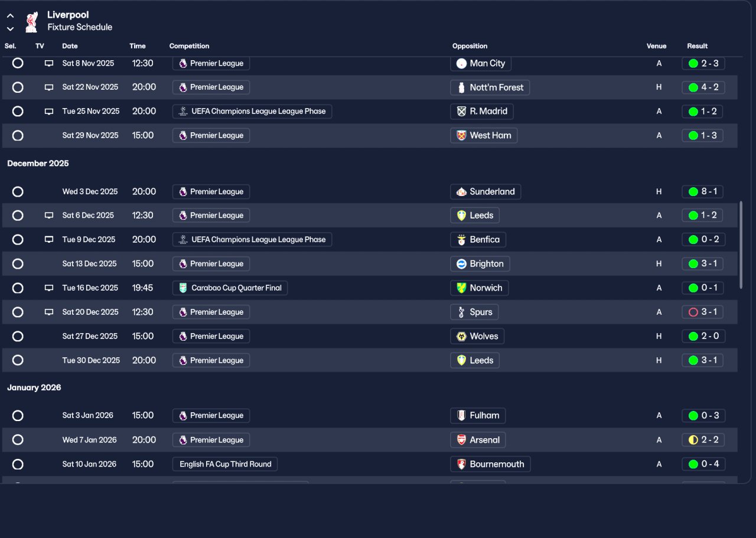The height and width of the screenshot is (538, 756).
Task: Click the fixture list vertical scrollbar
Action: pos(741,244)
